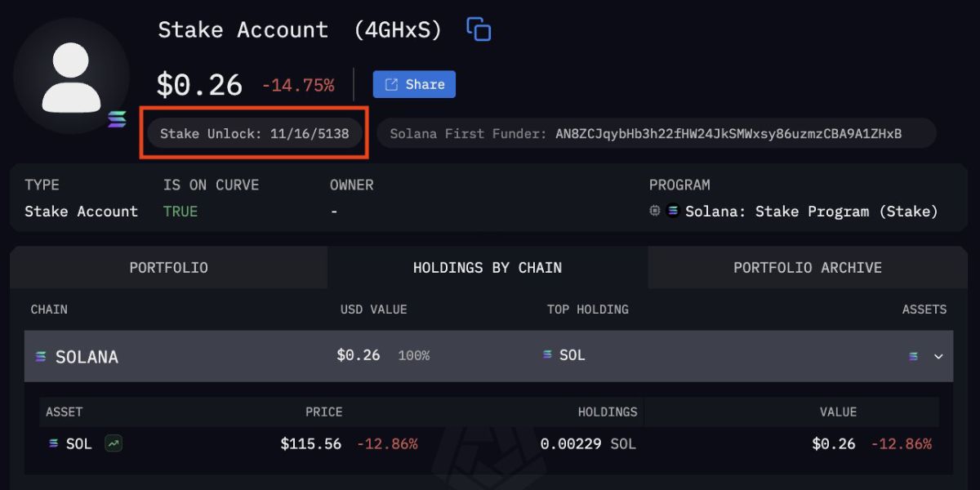980x490 pixels.
Task: Click the Solana First Funder address
Action: [x=728, y=133]
